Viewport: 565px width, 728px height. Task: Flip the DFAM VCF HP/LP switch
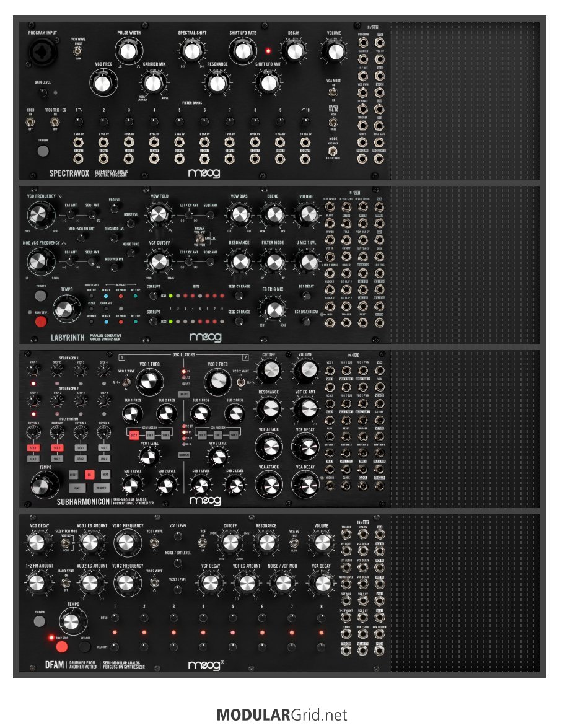[x=203, y=543]
